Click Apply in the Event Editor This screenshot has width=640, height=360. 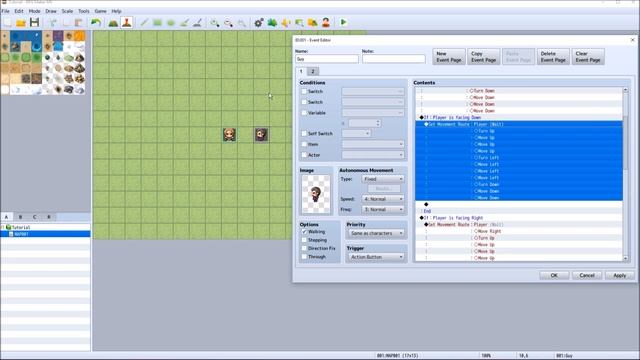pyautogui.click(x=620, y=276)
